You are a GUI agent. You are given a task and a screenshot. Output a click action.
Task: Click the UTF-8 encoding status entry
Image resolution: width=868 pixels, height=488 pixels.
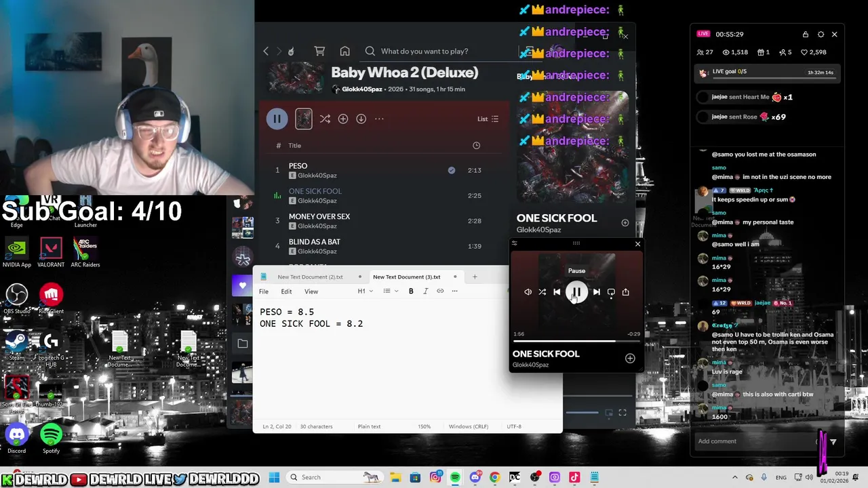[514, 426]
